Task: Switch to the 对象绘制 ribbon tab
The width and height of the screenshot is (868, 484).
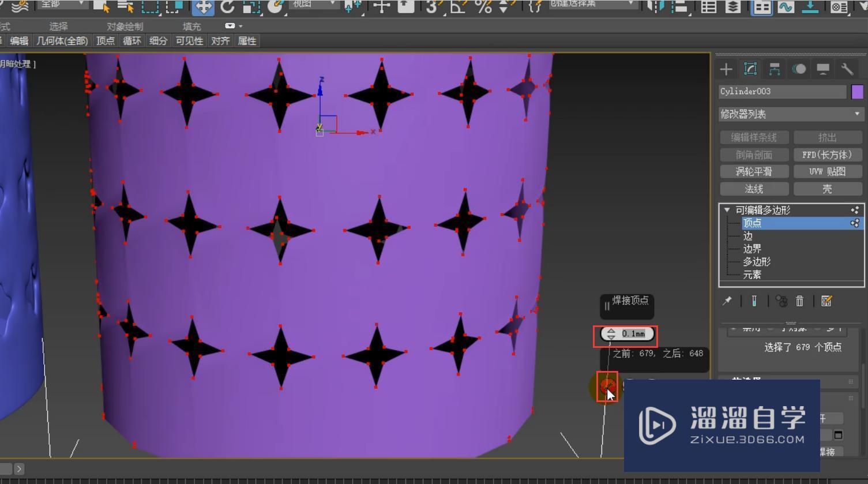Action: tap(125, 27)
